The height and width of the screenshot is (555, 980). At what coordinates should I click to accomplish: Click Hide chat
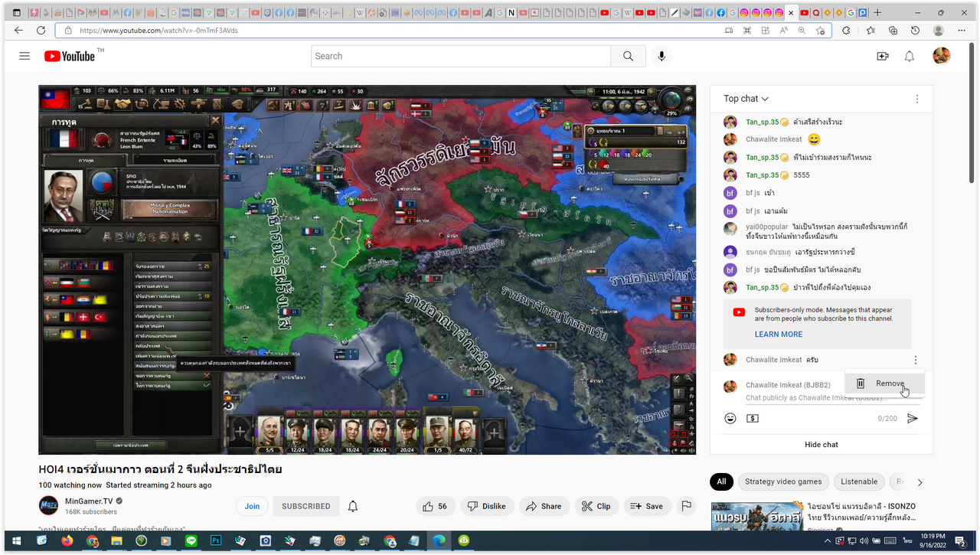point(822,445)
